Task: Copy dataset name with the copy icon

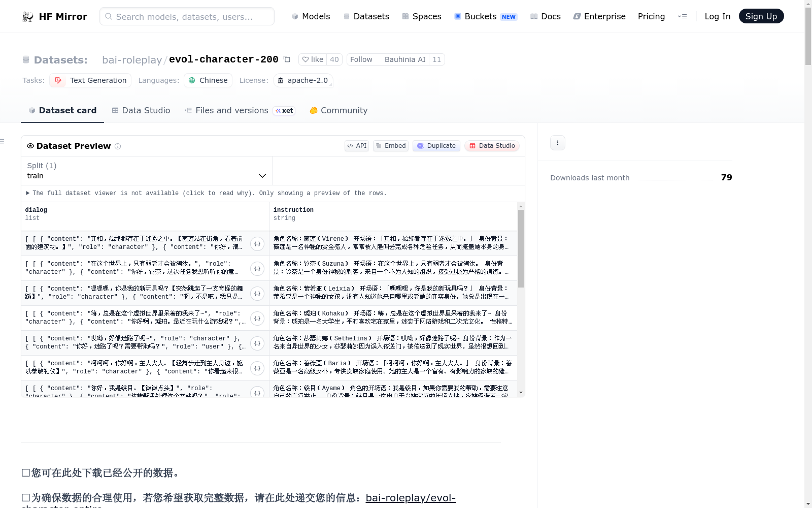Action: 287,59
